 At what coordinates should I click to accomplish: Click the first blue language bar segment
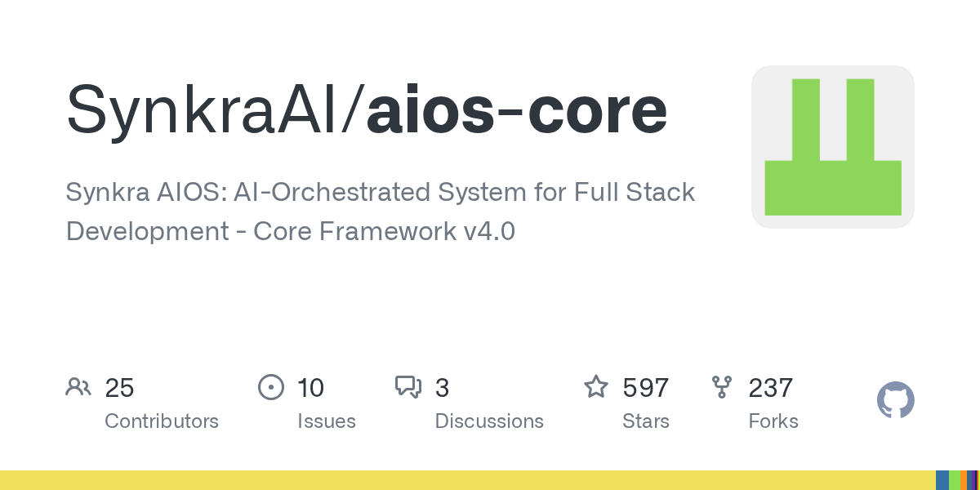(942, 480)
